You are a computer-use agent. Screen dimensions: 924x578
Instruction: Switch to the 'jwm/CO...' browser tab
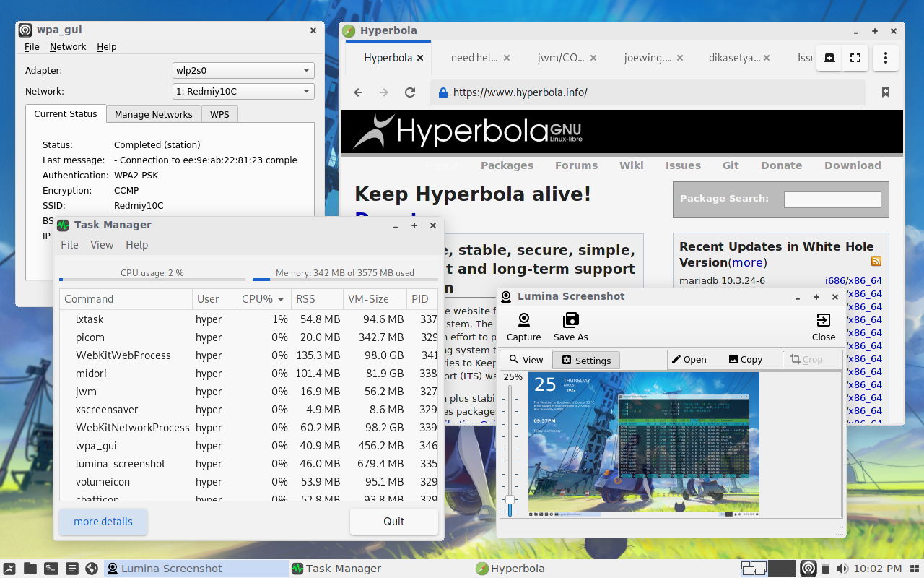point(560,58)
